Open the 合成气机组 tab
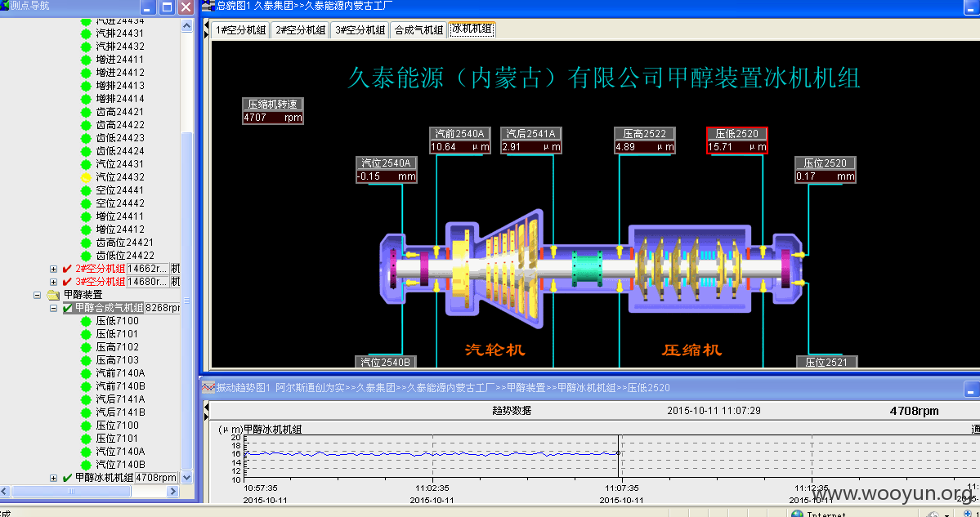The width and height of the screenshot is (980, 517). point(418,30)
